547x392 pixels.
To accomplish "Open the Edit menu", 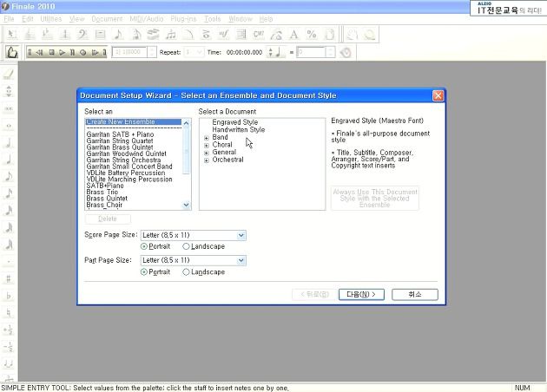I will click(28, 19).
